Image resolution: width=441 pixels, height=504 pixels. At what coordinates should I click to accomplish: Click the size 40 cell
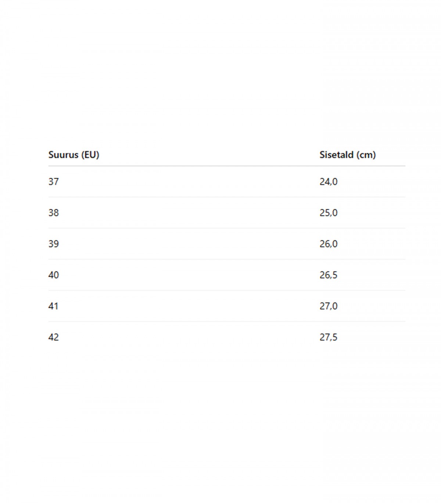click(x=54, y=275)
